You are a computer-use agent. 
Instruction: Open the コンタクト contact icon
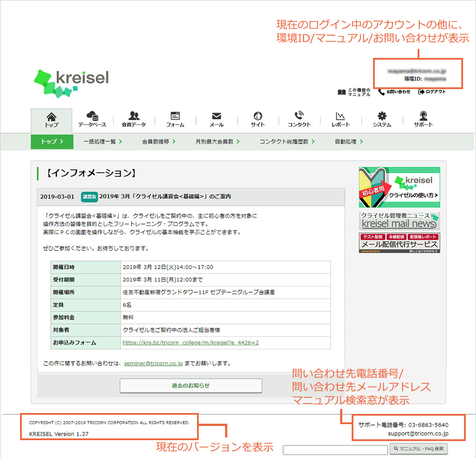point(299,119)
